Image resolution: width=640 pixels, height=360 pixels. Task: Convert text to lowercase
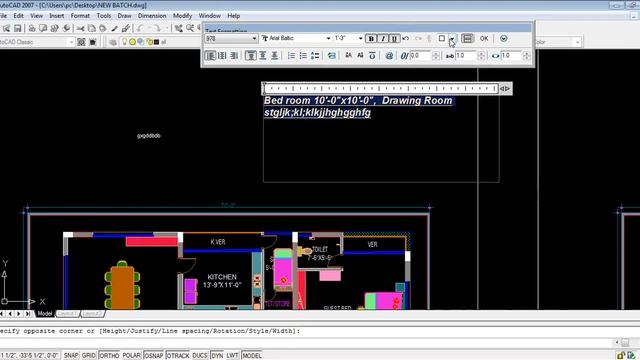[x=360, y=56]
